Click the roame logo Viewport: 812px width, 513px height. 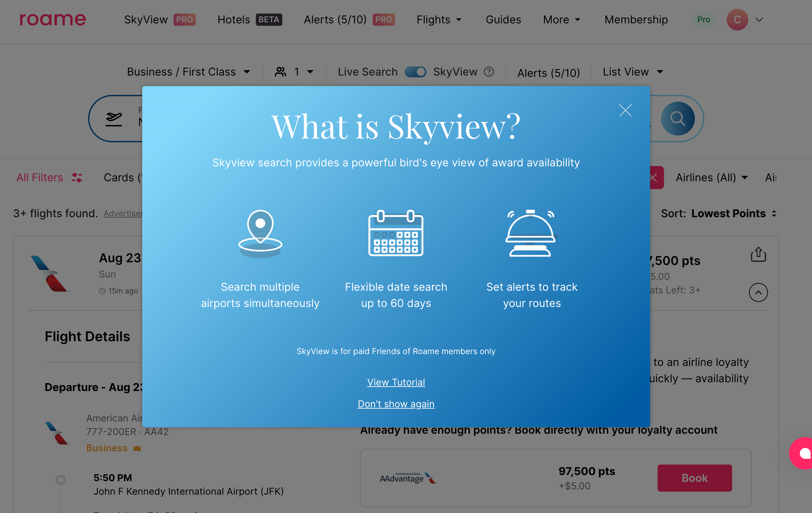pos(52,19)
